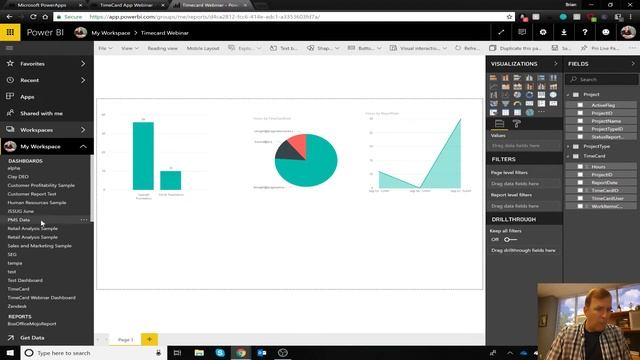This screenshot has width=640, height=360.
Task: Add a new report page
Action: 149,340
